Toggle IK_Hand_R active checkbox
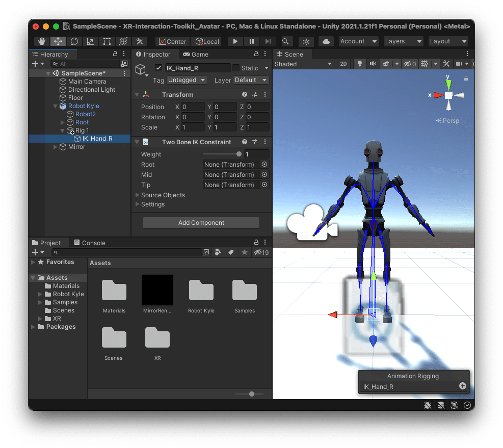503x448 pixels. [158, 68]
